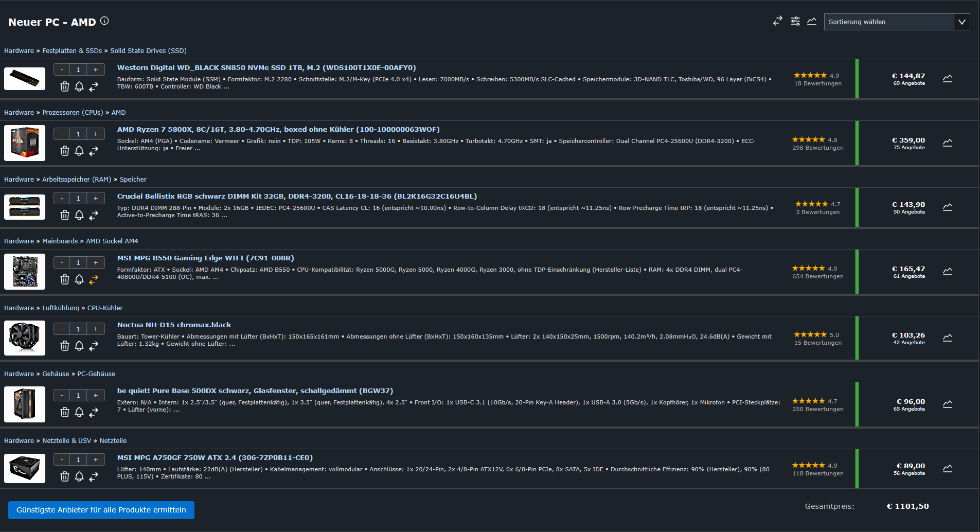This screenshot has width=980, height=532.
Task: Show price history chart for WD_BLACK SN850
Action: click(x=948, y=79)
